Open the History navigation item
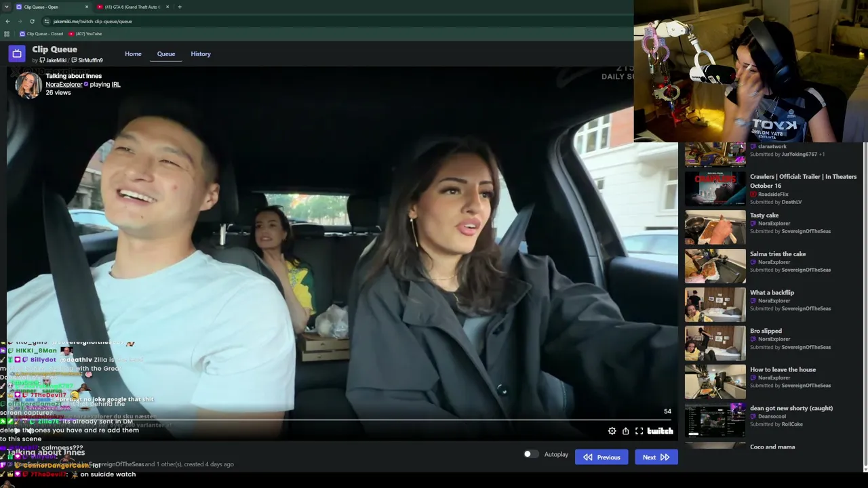The height and width of the screenshot is (488, 868). (x=201, y=54)
